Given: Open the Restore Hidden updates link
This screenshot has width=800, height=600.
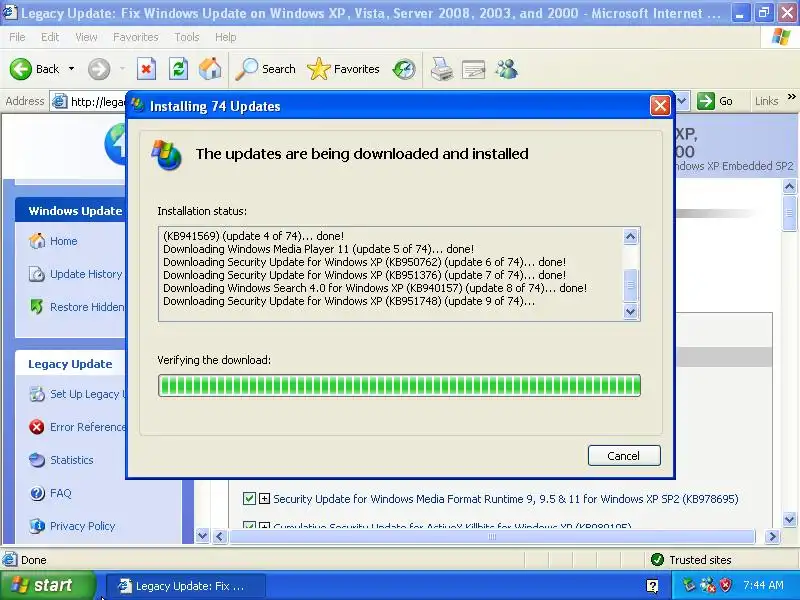Looking at the screenshot, I should click(x=87, y=307).
